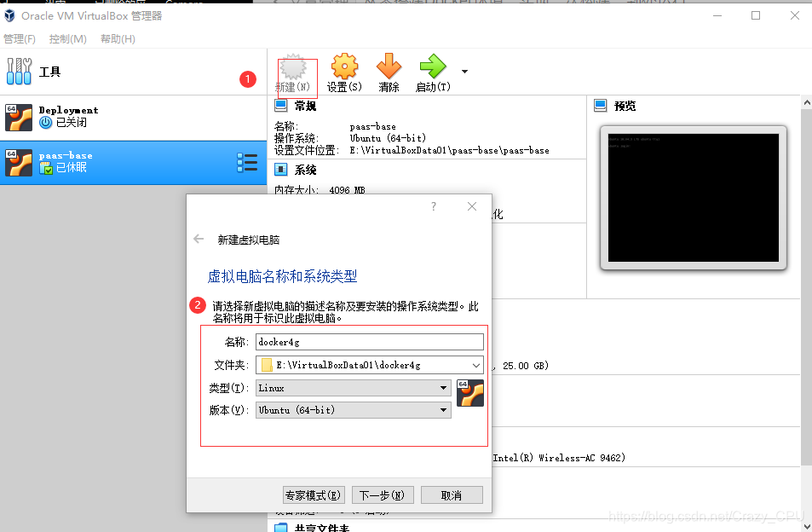Close the new virtual machine dialog

click(472, 206)
